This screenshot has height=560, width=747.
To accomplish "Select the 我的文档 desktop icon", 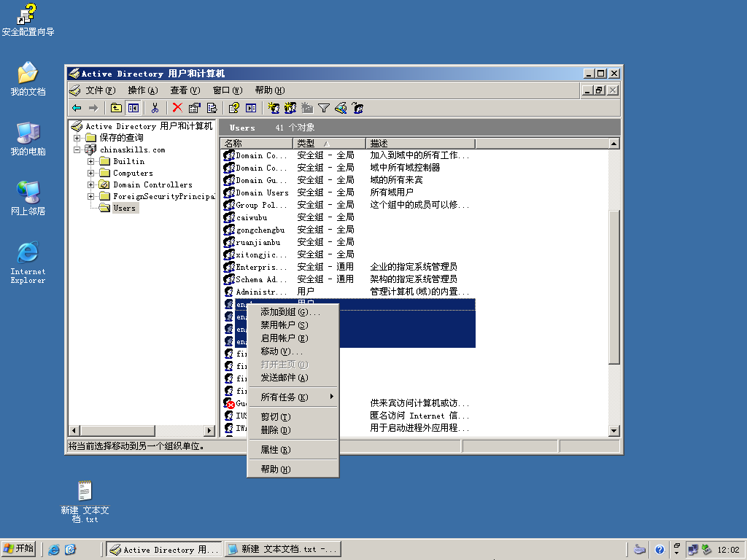I will click(28, 79).
